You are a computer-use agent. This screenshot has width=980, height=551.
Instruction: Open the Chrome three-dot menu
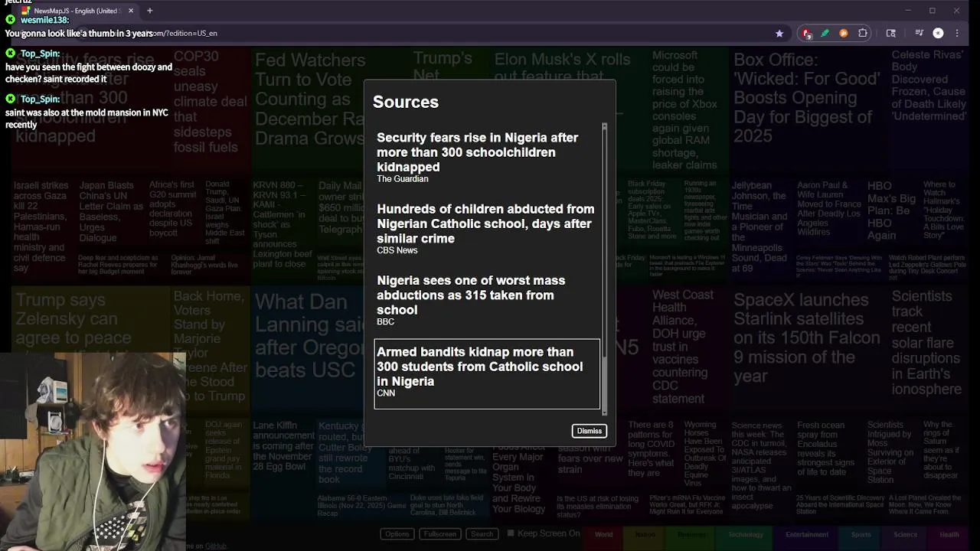pyautogui.click(x=957, y=33)
